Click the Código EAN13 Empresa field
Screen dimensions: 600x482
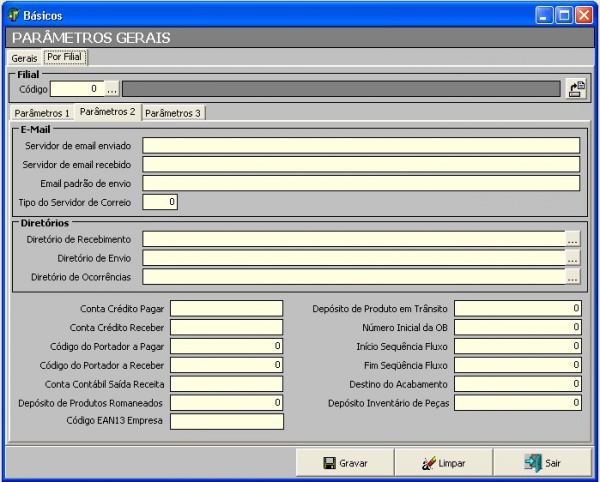tap(227, 422)
